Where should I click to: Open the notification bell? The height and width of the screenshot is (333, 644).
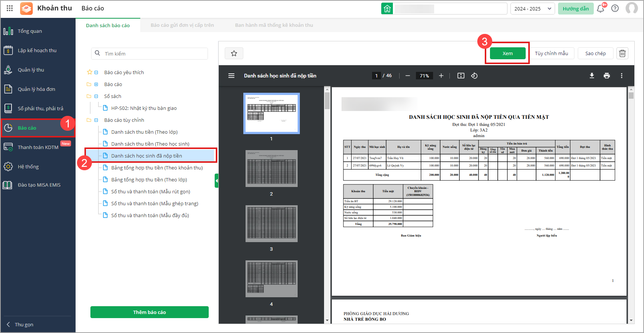(600, 9)
